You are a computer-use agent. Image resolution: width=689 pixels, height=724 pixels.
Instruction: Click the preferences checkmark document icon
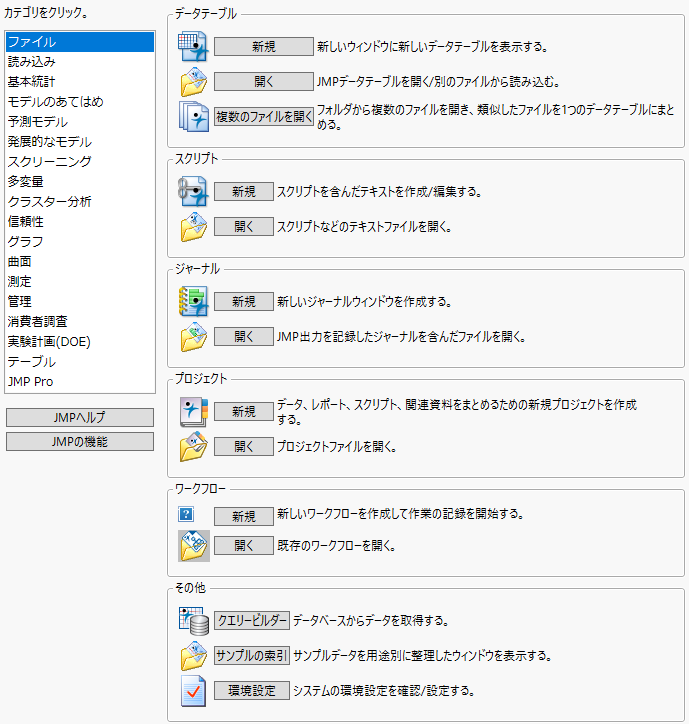[x=193, y=691]
